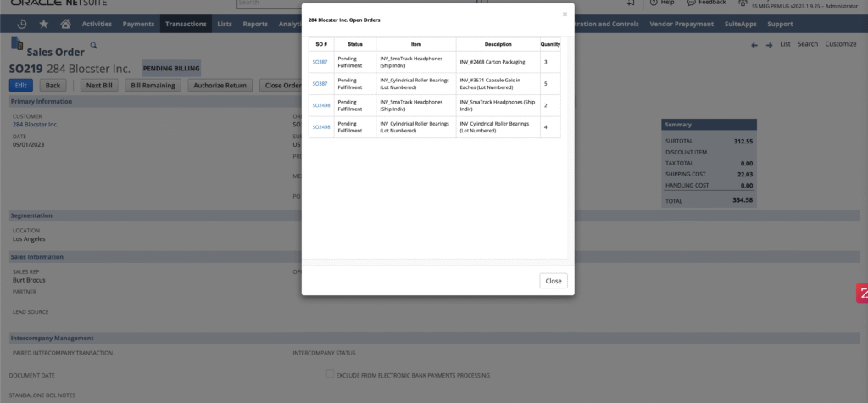Screen dimensions: 868x403
Task: Open SO2498 link in quantity 4 row
Action: click(x=321, y=126)
